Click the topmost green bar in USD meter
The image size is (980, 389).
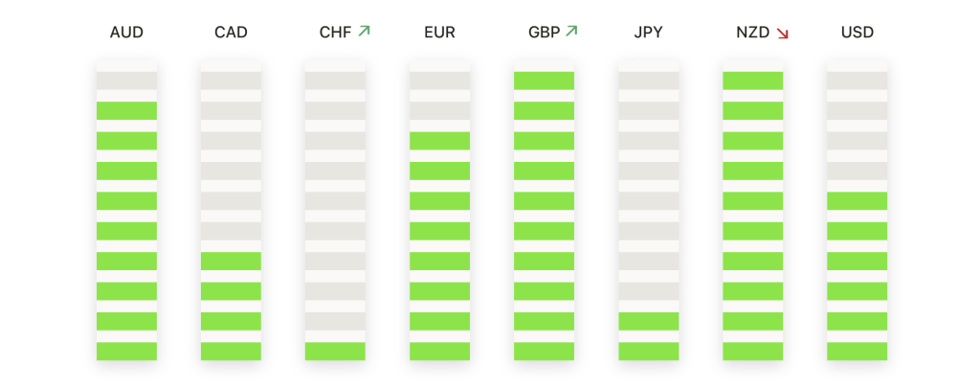857,201
